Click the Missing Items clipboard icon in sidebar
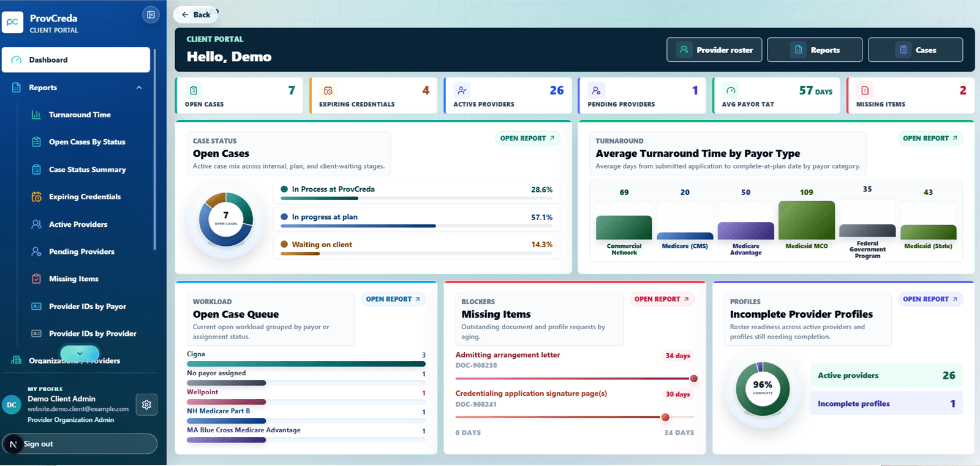Image resolution: width=980 pixels, height=466 pixels. [36, 279]
